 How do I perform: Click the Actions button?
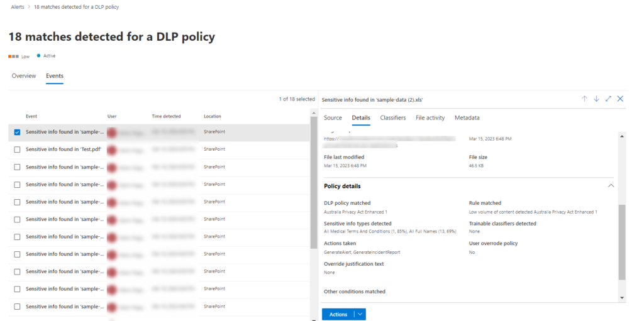(x=338, y=314)
